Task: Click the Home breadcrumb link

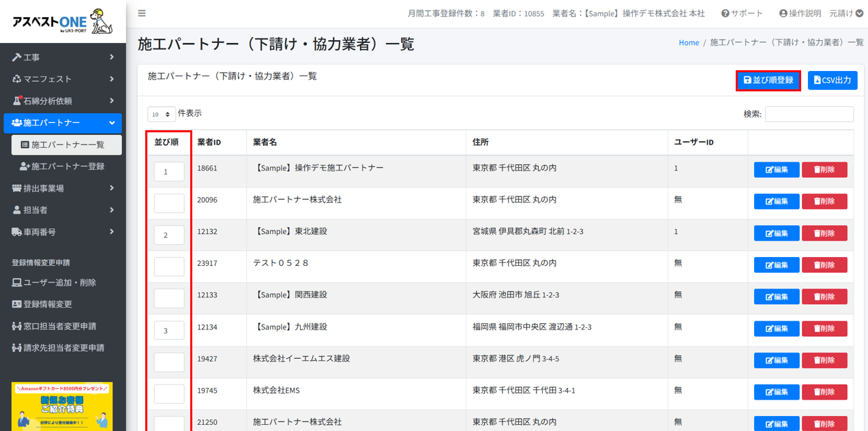Action: [x=689, y=42]
